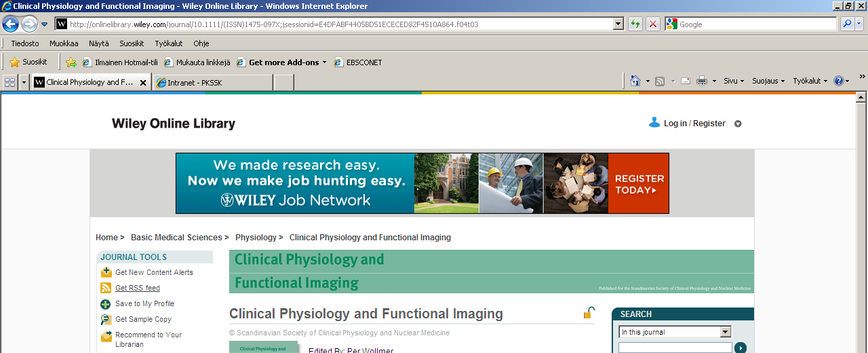This screenshot has width=868, height=353.
Task: Open the Print options dropdown arrow
Action: [714, 81]
